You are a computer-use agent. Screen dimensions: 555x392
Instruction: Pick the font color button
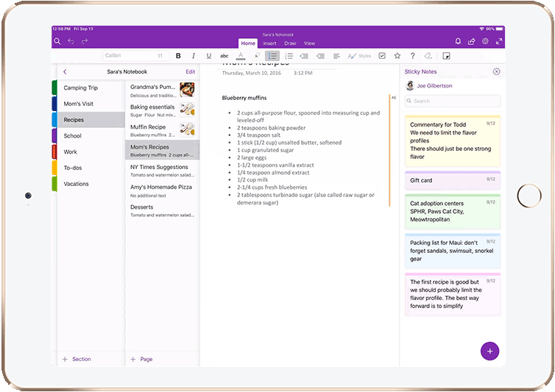click(241, 56)
